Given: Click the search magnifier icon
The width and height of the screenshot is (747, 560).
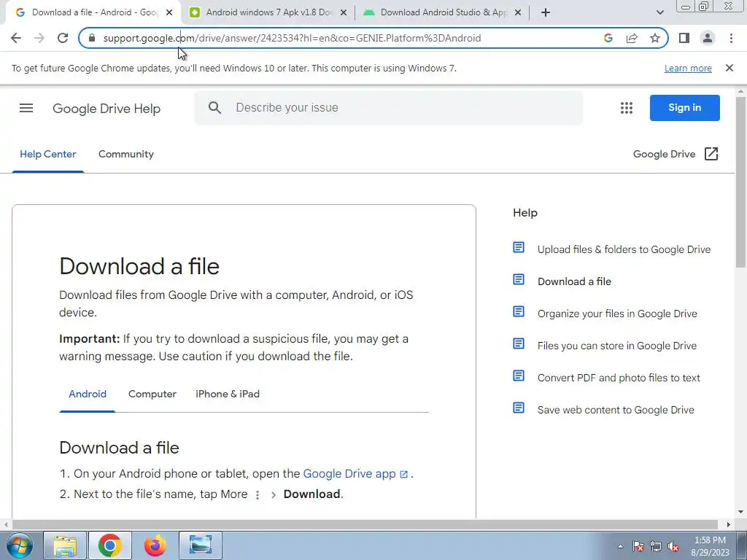Looking at the screenshot, I should click(x=215, y=108).
